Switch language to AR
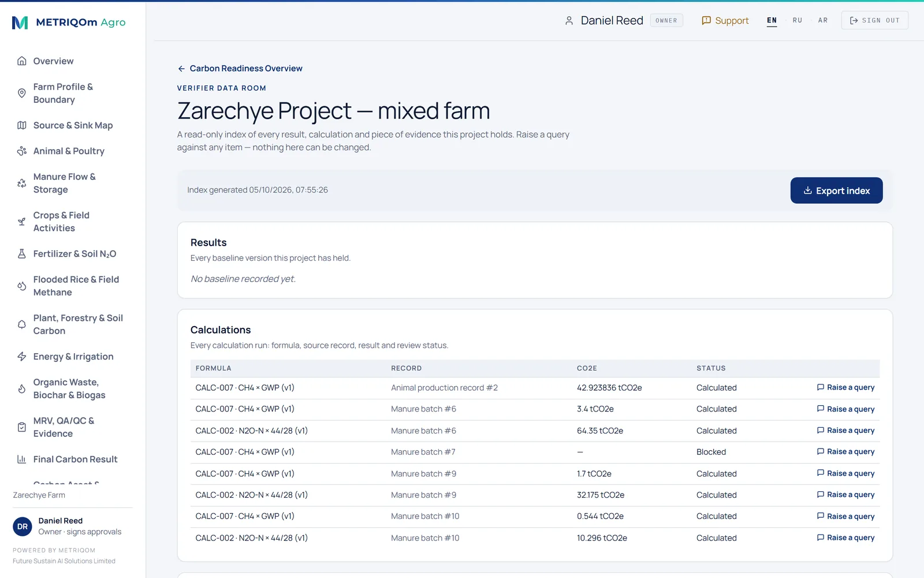Image resolution: width=924 pixels, height=578 pixels. coord(823,21)
